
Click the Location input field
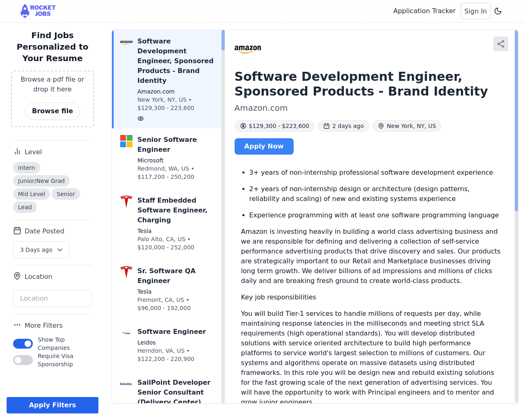[52, 299]
